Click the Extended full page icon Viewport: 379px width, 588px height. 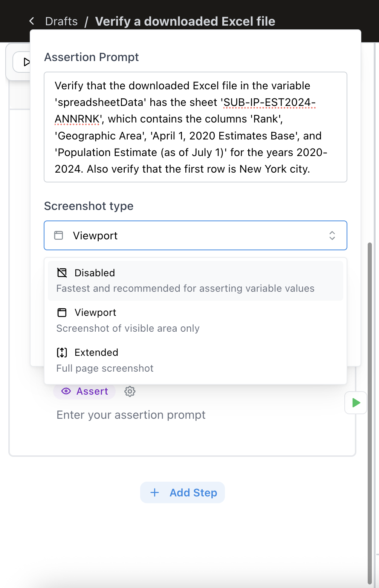62,352
